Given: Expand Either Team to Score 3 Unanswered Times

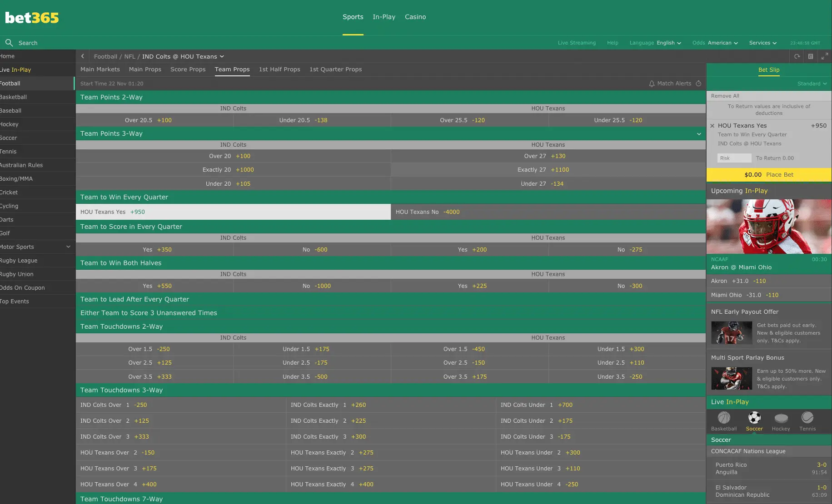Looking at the screenshot, I should click(391, 313).
